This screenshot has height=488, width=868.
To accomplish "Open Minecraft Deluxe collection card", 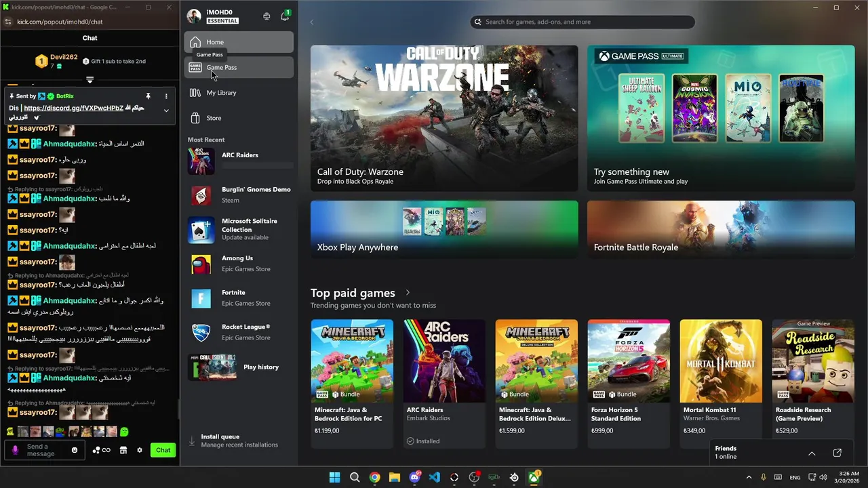I will click(536, 384).
